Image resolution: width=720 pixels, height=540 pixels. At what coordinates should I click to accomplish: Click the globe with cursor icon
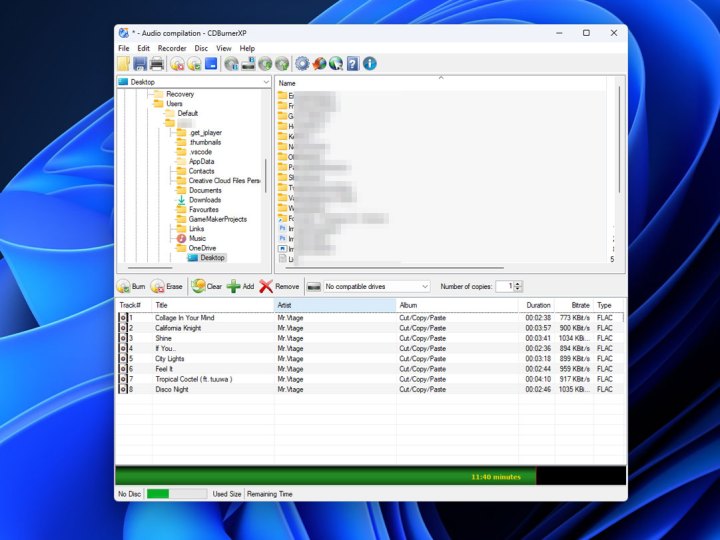pos(336,63)
